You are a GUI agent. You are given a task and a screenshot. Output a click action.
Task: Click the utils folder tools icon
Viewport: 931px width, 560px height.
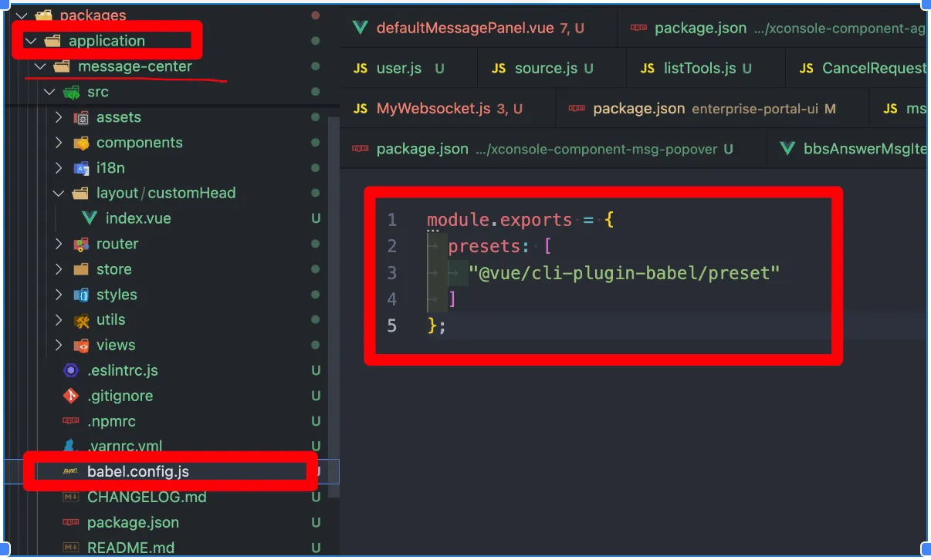pyautogui.click(x=80, y=320)
